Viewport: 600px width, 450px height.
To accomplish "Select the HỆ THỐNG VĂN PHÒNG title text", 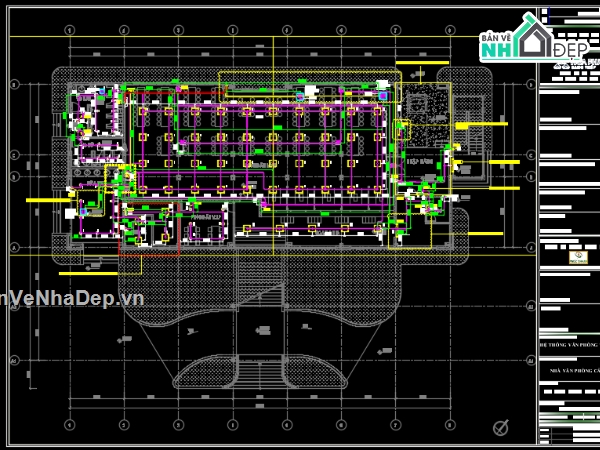I will pos(568,345).
